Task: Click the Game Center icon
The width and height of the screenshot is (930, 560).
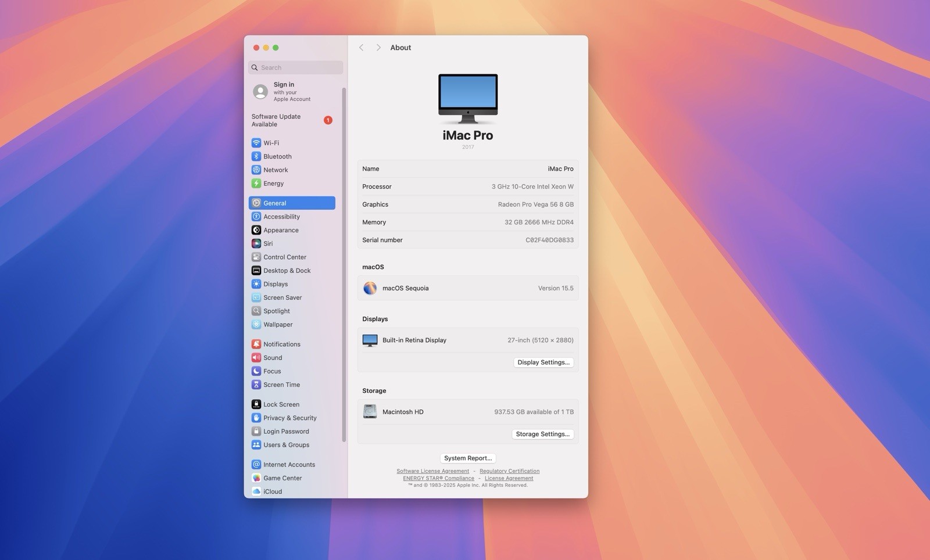Action: pos(256,478)
